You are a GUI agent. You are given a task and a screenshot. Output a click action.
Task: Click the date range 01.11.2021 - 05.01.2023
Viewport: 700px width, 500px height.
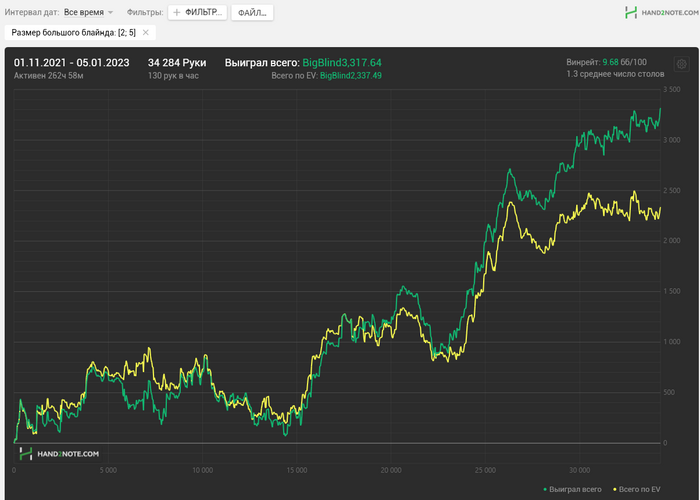click(71, 62)
